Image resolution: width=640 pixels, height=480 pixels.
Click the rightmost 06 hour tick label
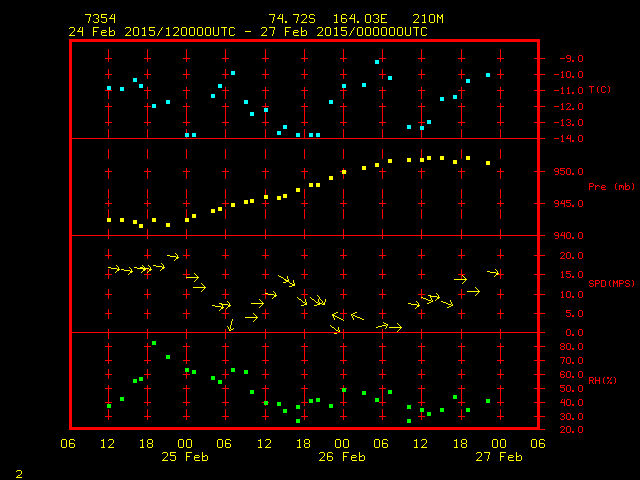pyautogui.click(x=537, y=443)
